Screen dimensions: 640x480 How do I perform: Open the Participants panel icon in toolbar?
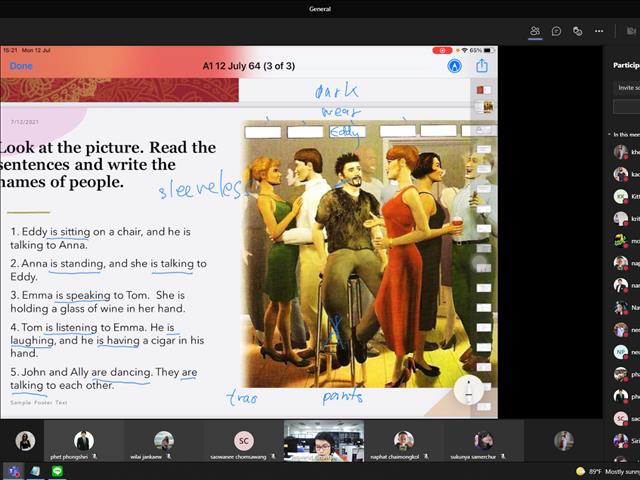point(535,31)
